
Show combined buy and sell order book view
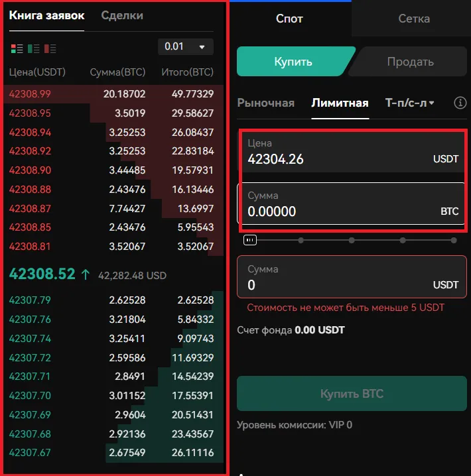(x=17, y=48)
